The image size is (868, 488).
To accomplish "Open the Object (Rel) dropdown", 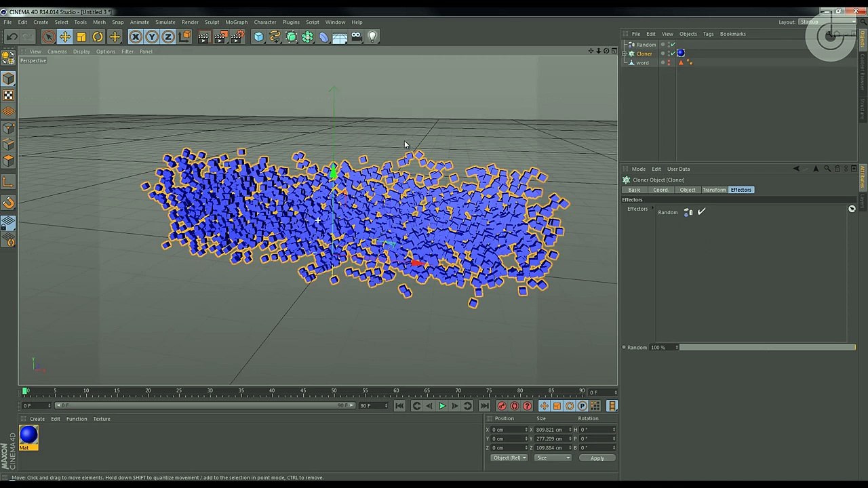I will (509, 458).
